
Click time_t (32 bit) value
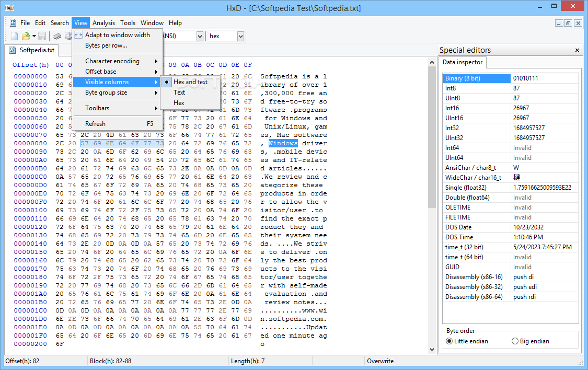[x=542, y=247]
